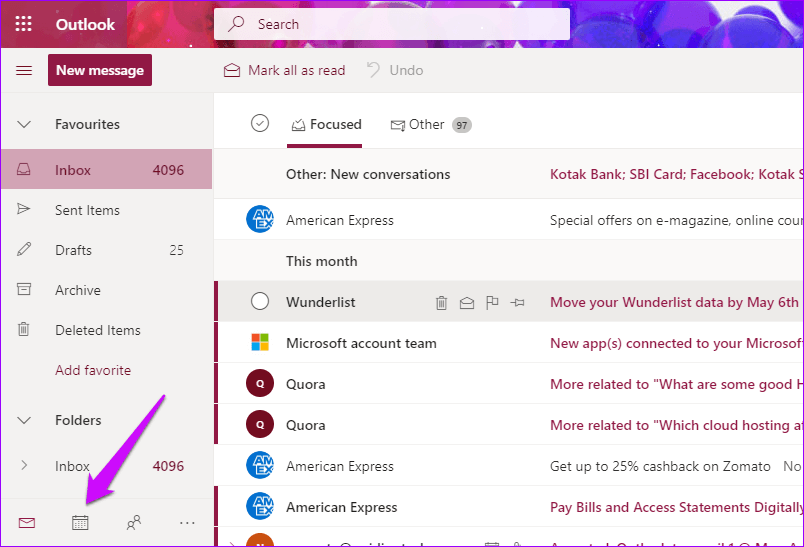Click the Other tab envelope icon
804x547 pixels.
click(x=397, y=125)
